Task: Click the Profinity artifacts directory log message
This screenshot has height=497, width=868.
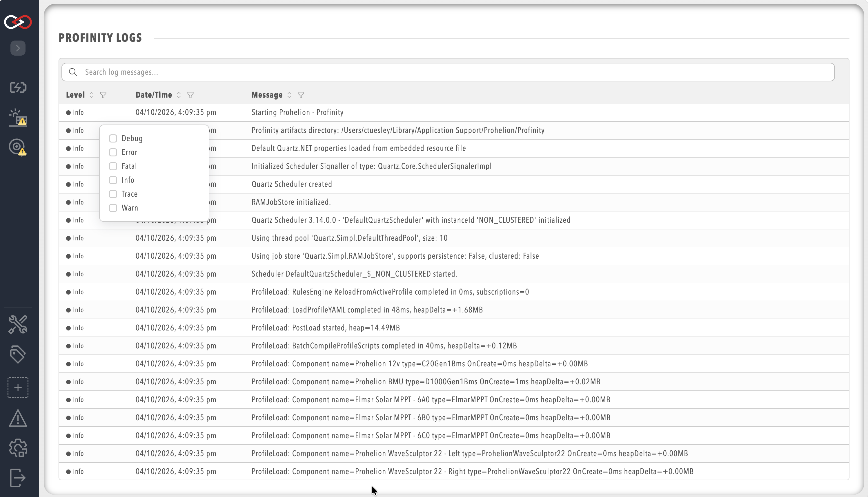Action: (398, 130)
